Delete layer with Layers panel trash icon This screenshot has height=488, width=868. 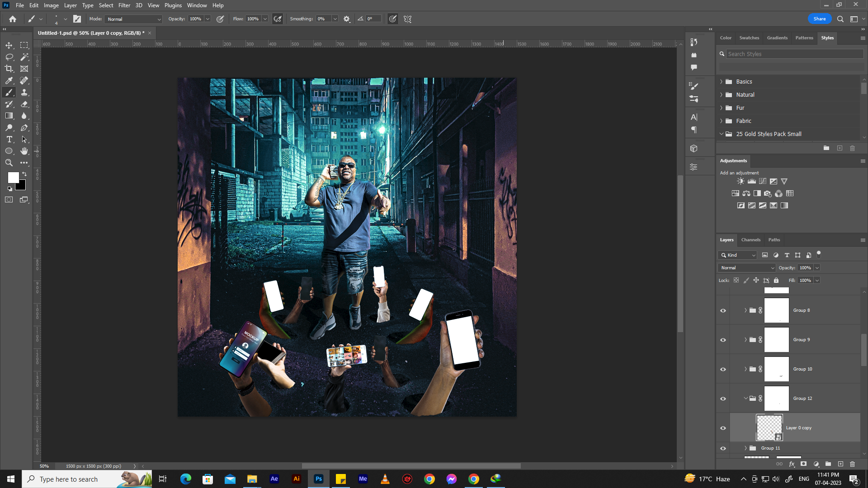(x=852, y=464)
